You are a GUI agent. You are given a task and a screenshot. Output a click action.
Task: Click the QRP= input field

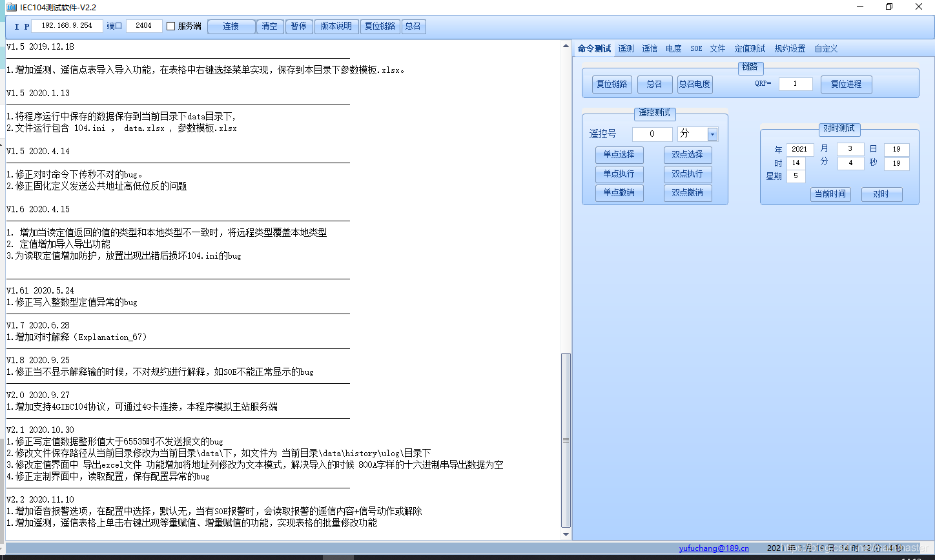tap(796, 84)
